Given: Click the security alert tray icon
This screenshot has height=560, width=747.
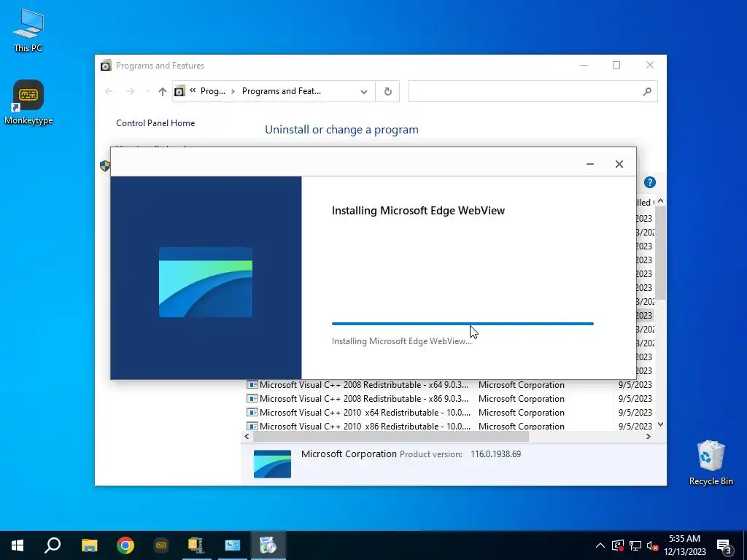Looking at the screenshot, I should pyautogui.click(x=618, y=545).
